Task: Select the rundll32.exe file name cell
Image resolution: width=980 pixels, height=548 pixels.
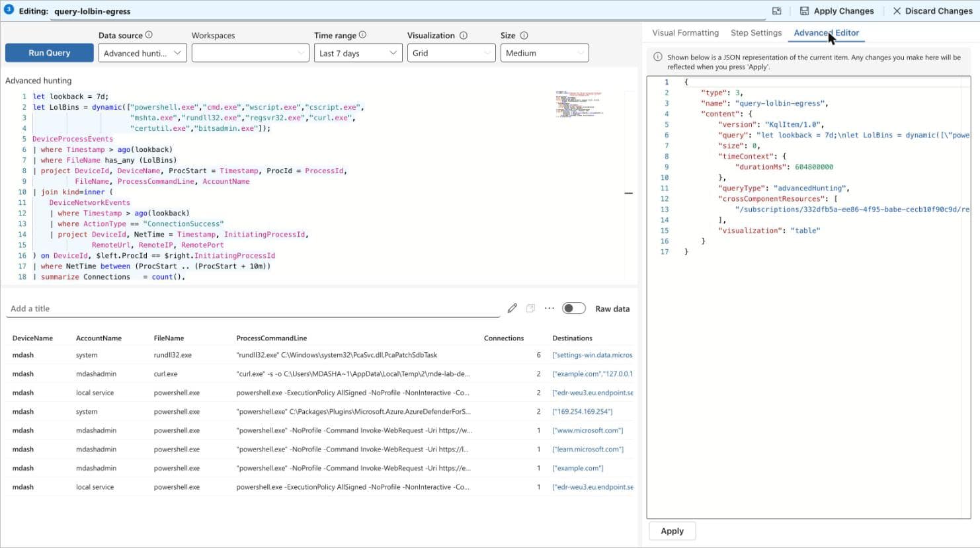Action: pyautogui.click(x=173, y=355)
